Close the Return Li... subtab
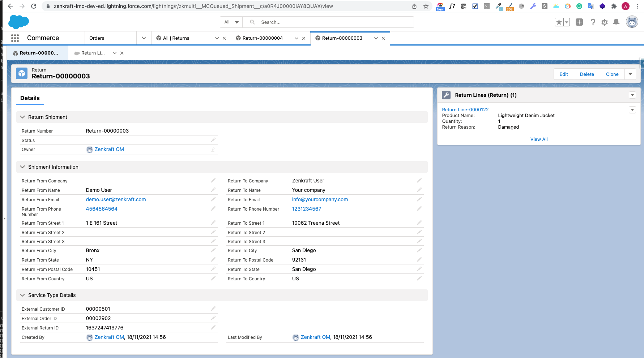Screen dimensions: 644x358 [122, 53]
